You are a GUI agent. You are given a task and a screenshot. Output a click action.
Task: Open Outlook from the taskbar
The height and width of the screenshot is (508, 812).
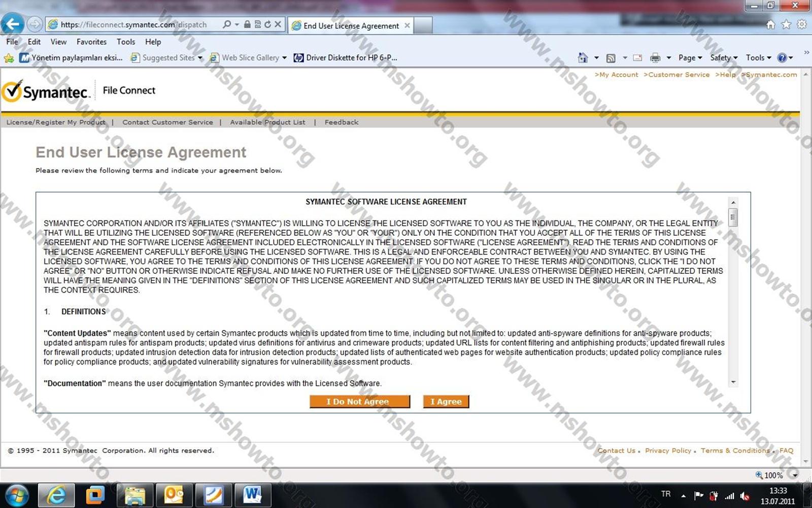[174, 495]
